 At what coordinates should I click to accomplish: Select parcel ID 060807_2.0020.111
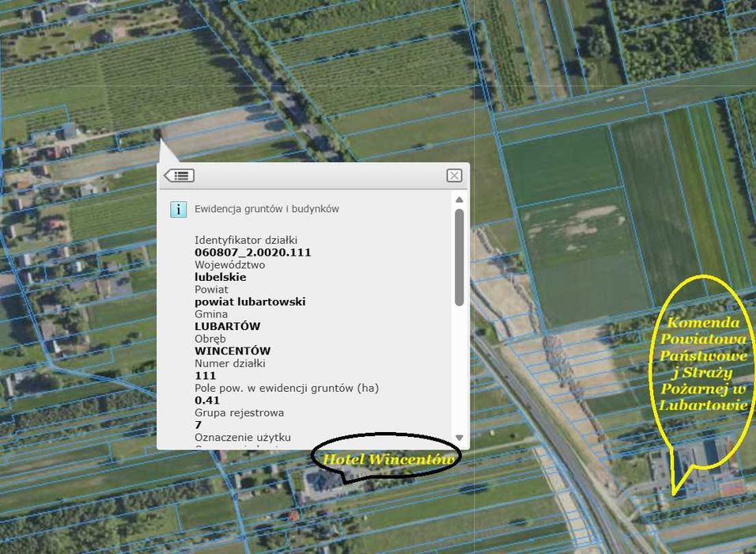point(252,252)
